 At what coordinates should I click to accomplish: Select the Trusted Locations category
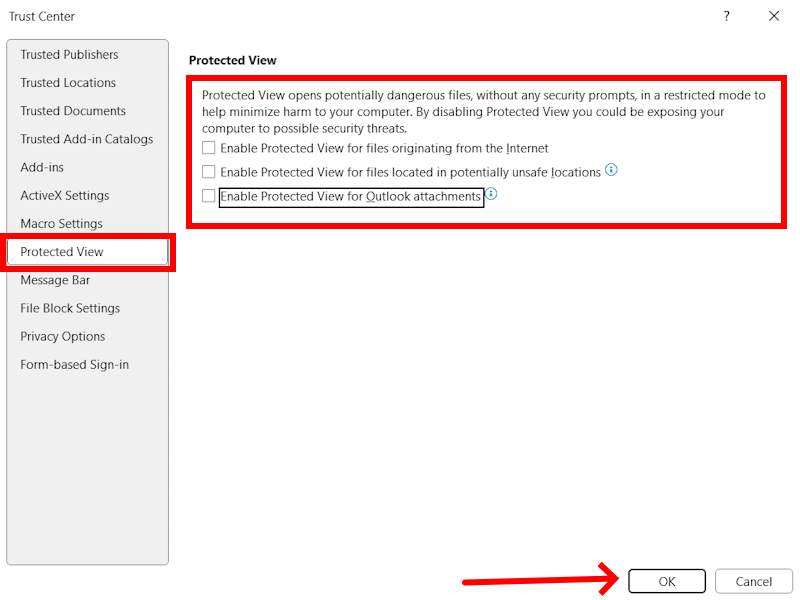(67, 82)
